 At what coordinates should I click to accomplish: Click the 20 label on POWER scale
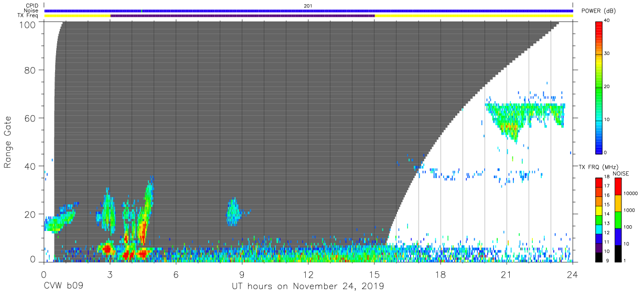pos(607,87)
